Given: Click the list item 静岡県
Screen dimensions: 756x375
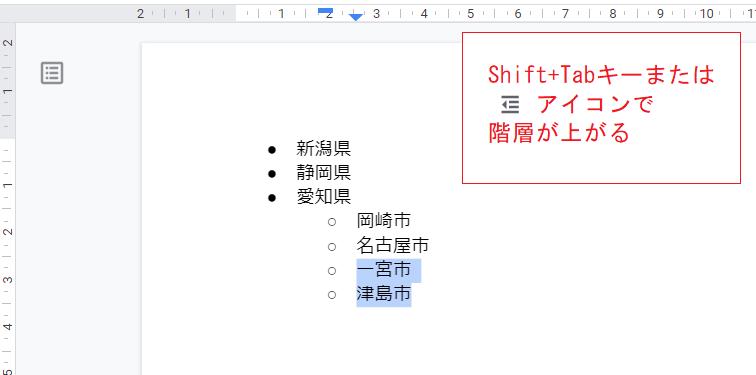Looking at the screenshot, I should 324,173.
